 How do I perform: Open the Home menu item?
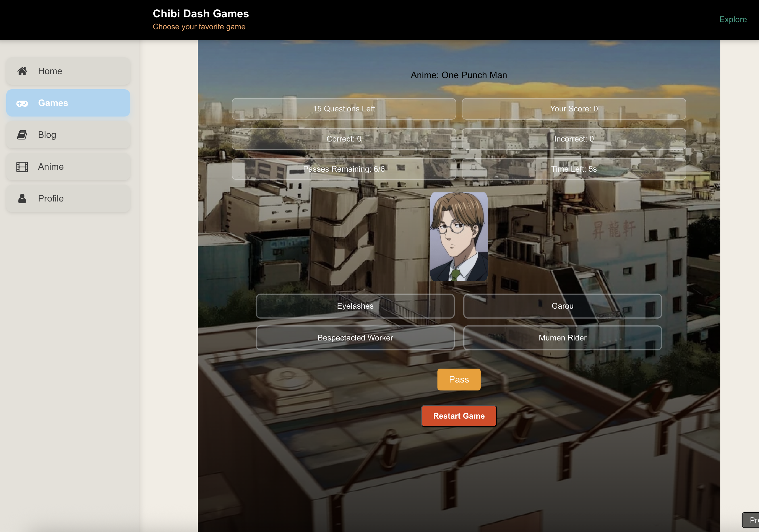50,71
